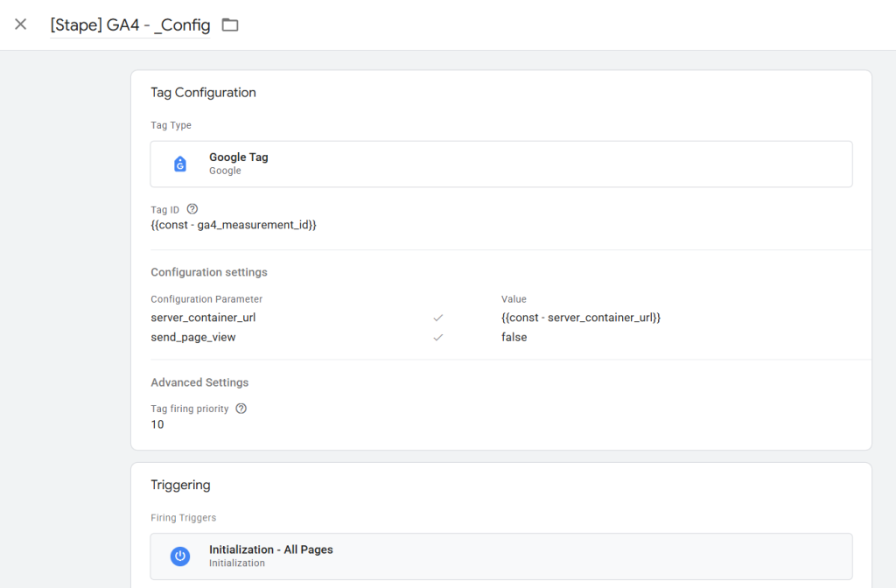896x588 pixels.
Task: Click the {{const - server_container_url}} value
Action: tap(580, 318)
